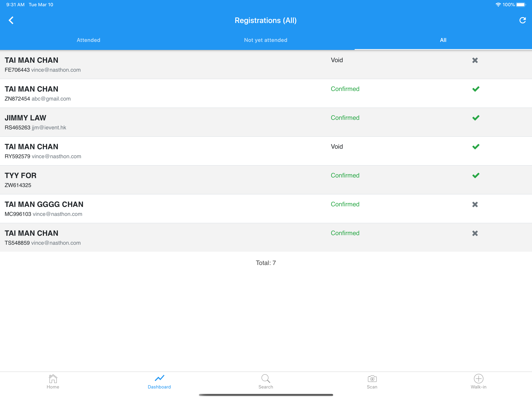Tap the Total: 7 label
The image size is (532, 399).
[x=266, y=263]
